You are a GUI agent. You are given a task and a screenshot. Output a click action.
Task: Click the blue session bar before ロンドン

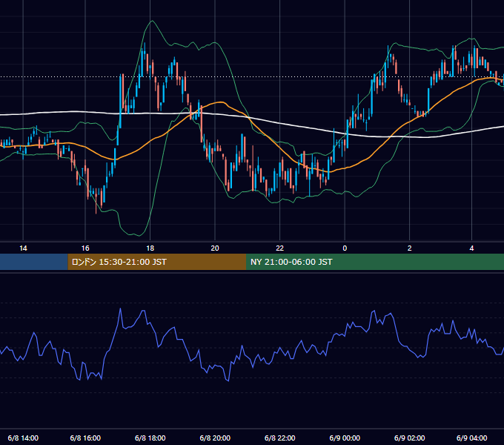[x=34, y=262]
